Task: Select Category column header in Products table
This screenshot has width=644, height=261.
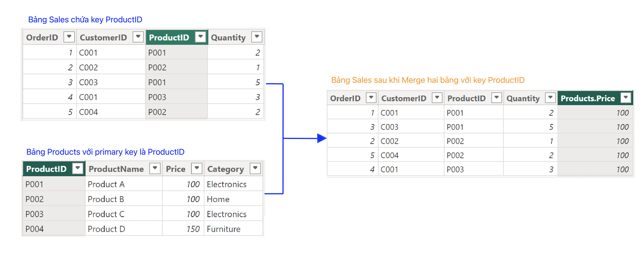Action: tap(233, 169)
